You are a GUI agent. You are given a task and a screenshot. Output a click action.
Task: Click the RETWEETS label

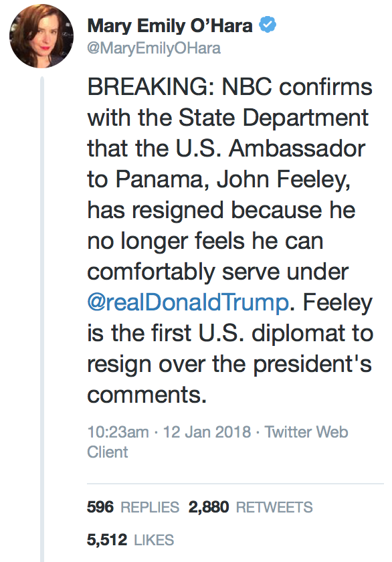[274, 508]
